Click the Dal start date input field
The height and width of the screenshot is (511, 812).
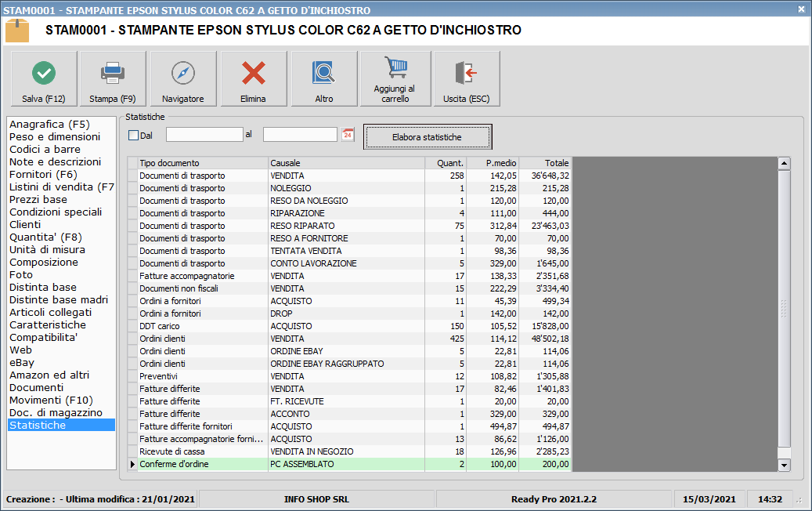pos(204,135)
